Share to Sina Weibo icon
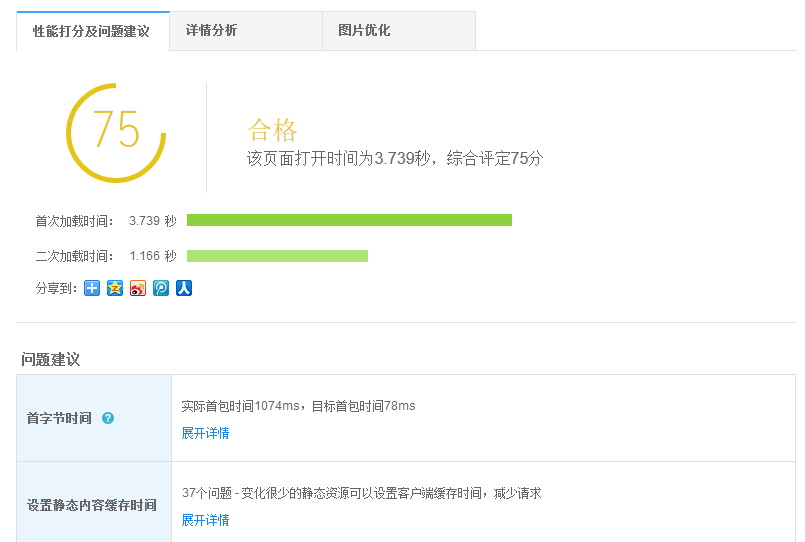 pos(138,288)
